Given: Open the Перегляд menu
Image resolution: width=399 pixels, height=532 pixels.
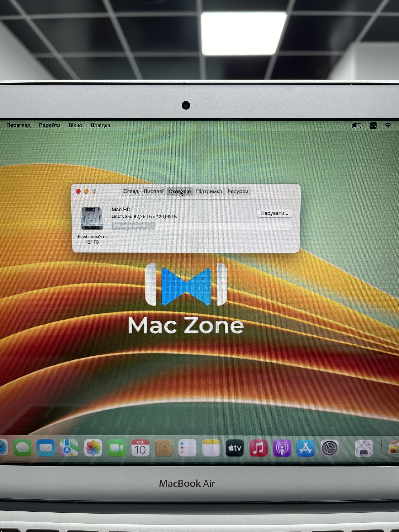Looking at the screenshot, I should pyautogui.click(x=18, y=125).
